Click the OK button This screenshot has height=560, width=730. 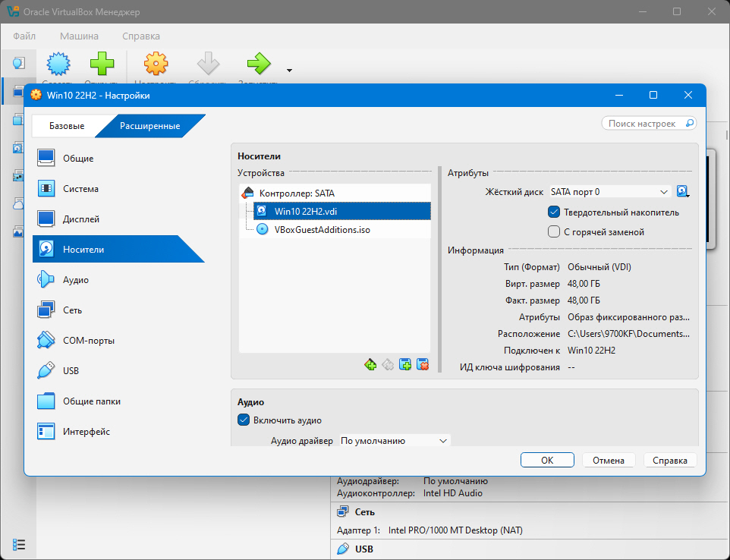coord(547,460)
